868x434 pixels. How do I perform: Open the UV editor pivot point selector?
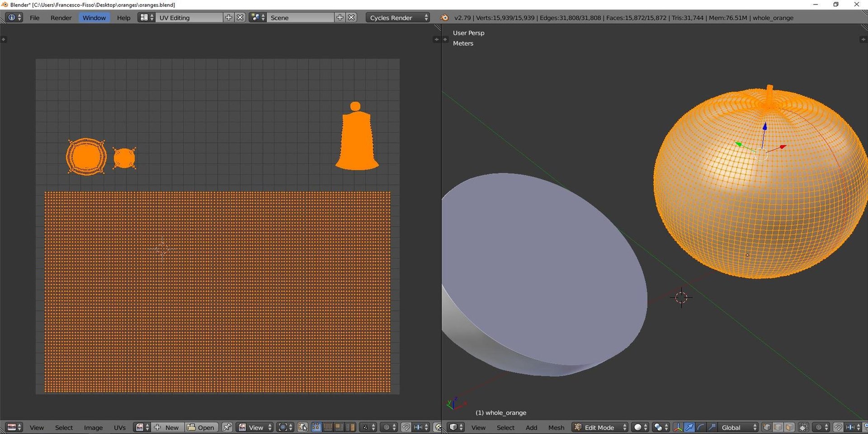285,427
